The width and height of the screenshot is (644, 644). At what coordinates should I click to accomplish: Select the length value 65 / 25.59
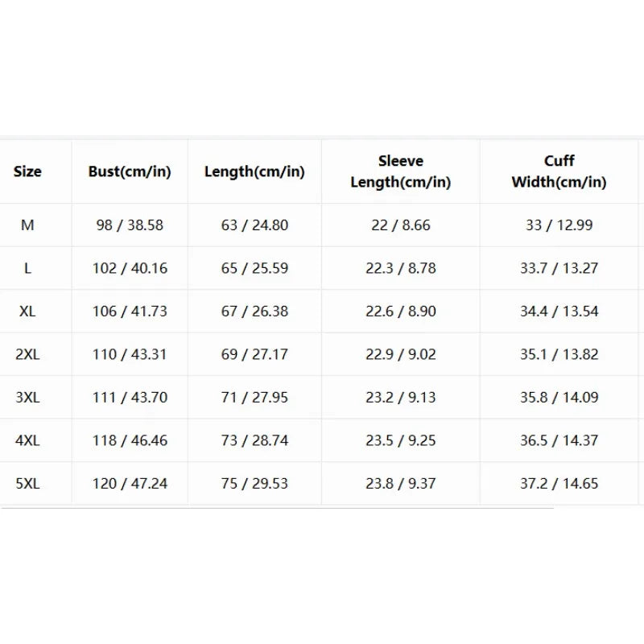click(x=254, y=268)
